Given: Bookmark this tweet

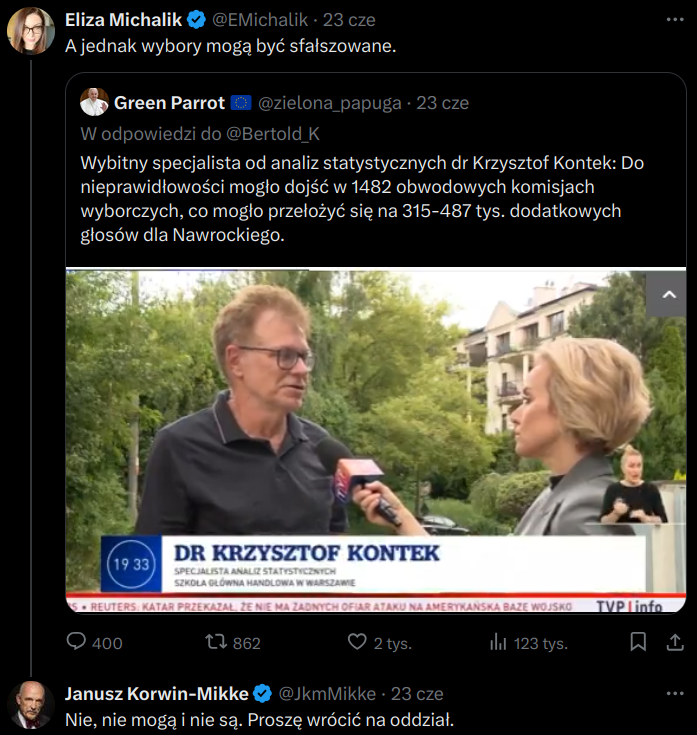Looking at the screenshot, I should point(637,643).
